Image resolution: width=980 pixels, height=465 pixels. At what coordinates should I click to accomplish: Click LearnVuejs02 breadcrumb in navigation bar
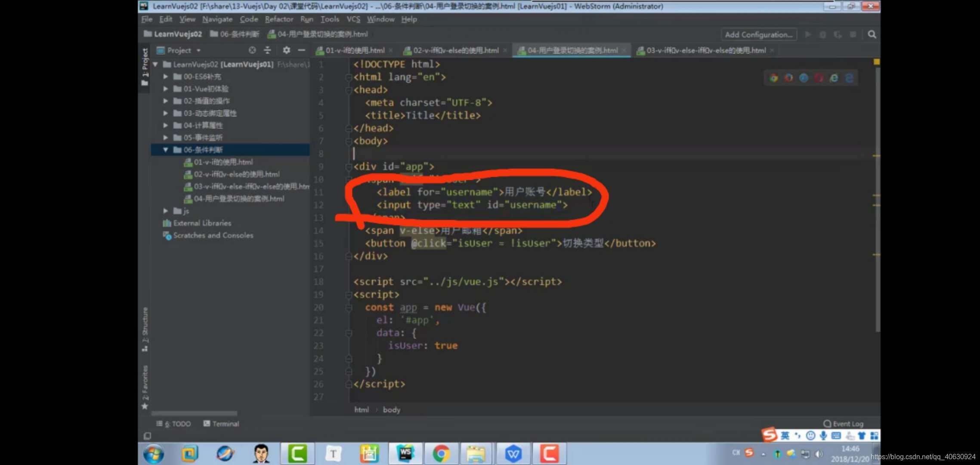click(x=173, y=34)
